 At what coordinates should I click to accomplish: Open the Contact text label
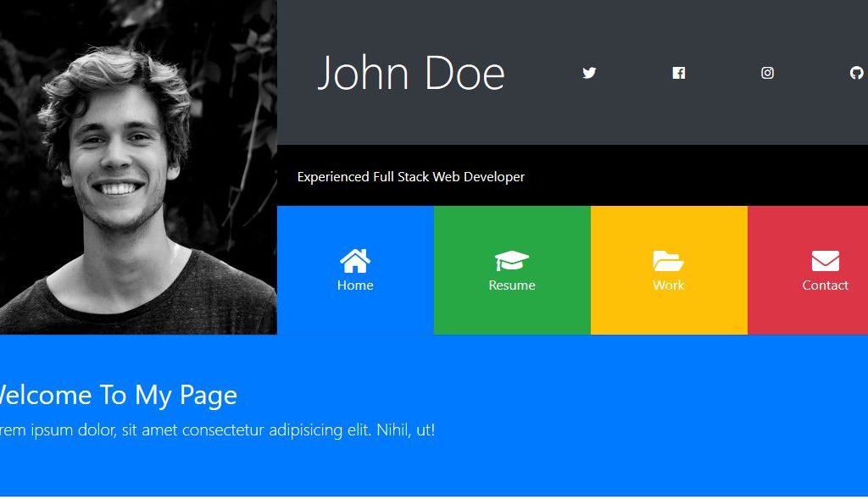[x=825, y=286]
